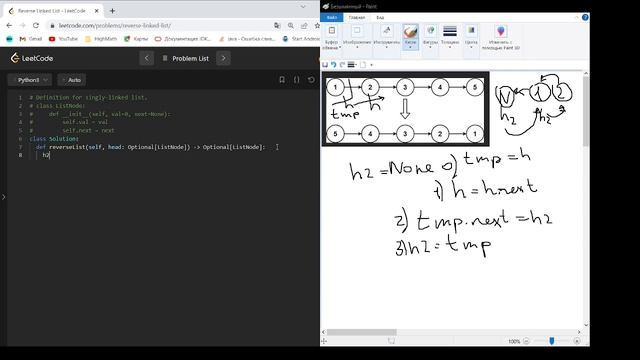
Task: Open the line Thickness dropdown in Paint
Action: pyautogui.click(x=450, y=37)
